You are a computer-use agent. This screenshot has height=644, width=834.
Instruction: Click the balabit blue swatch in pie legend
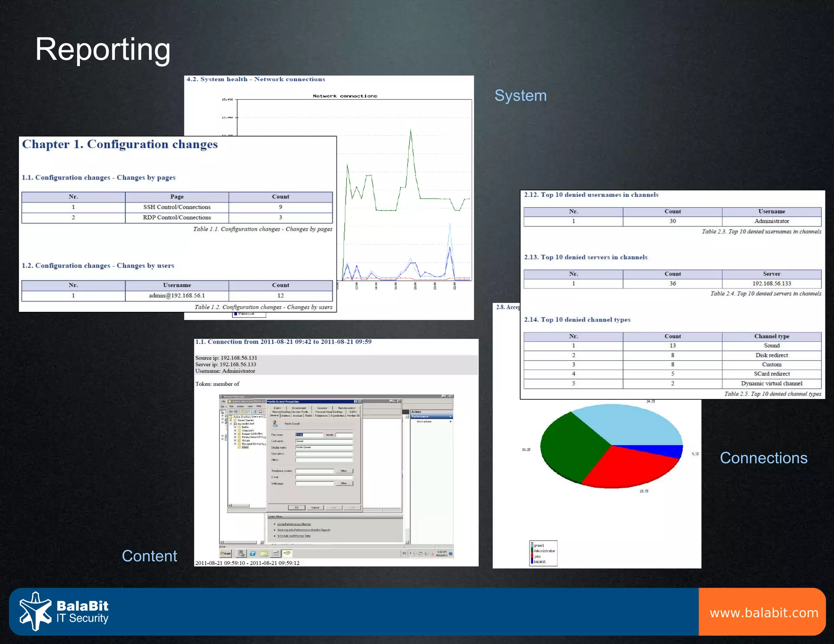(x=532, y=561)
